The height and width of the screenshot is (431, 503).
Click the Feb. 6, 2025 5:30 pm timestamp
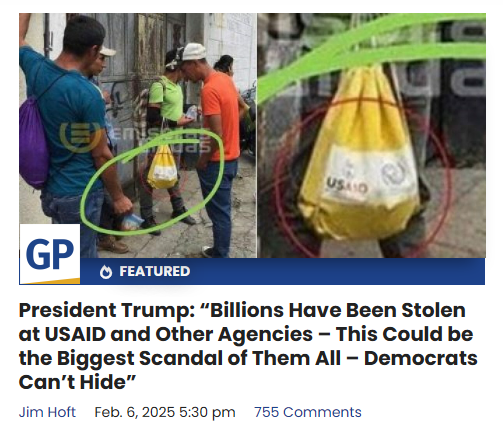[165, 412]
